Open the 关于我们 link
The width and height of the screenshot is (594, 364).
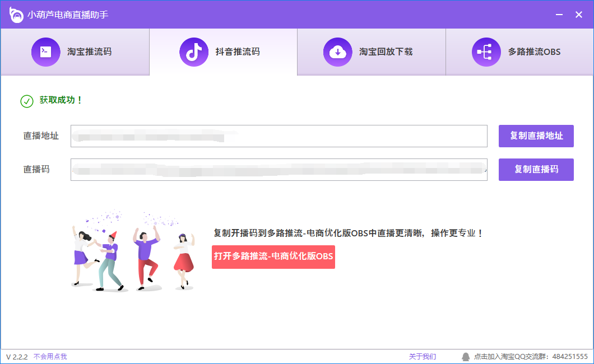pos(423,356)
